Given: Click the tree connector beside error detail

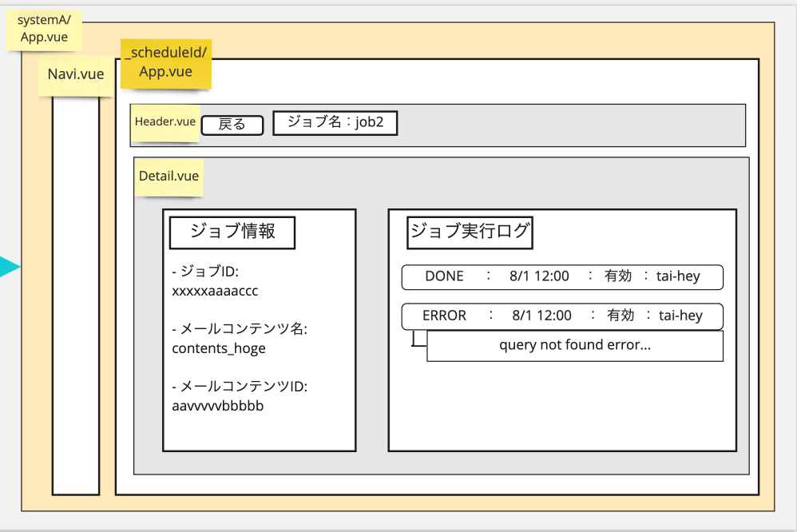Looking at the screenshot, I should [418, 340].
